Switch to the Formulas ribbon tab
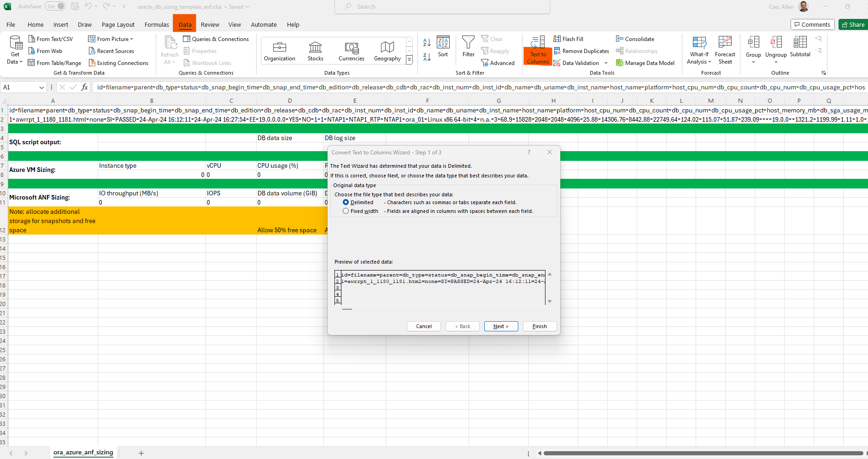The width and height of the screenshot is (868, 459). [x=157, y=24]
